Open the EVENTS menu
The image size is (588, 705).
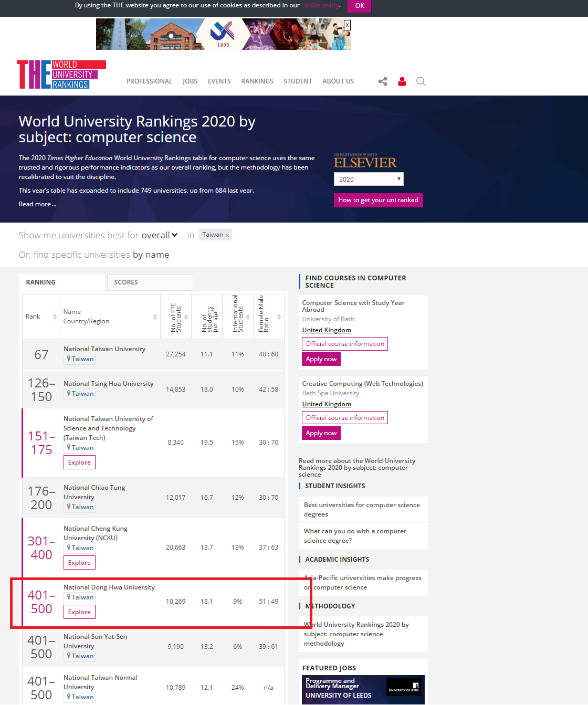pyautogui.click(x=219, y=81)
